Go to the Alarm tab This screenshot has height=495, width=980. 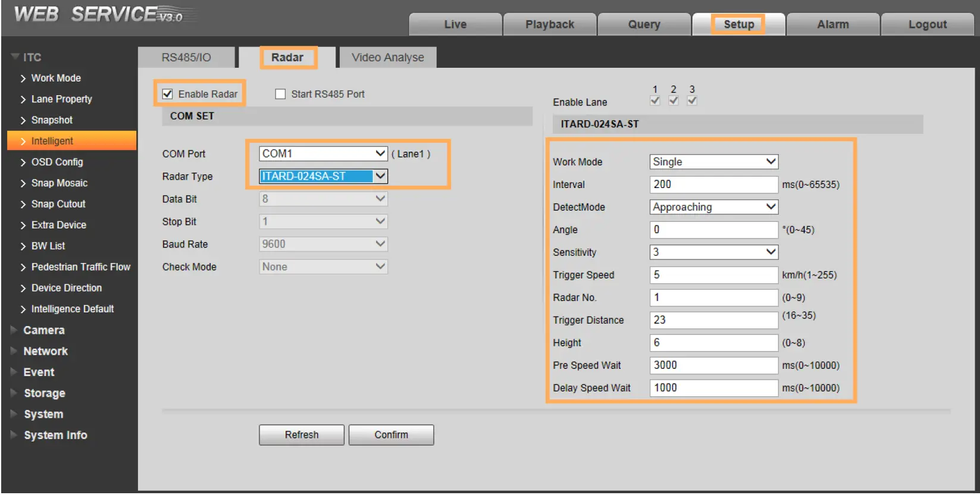click(833, 24)
